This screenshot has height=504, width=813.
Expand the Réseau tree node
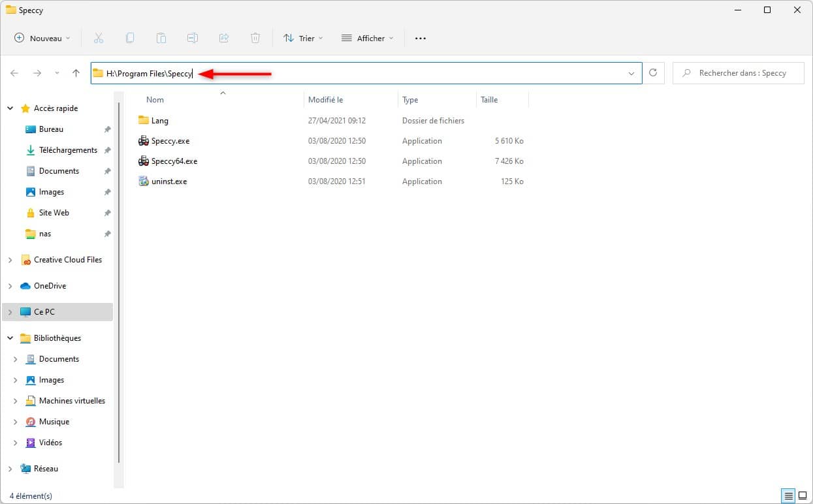[x=10, y=469]
